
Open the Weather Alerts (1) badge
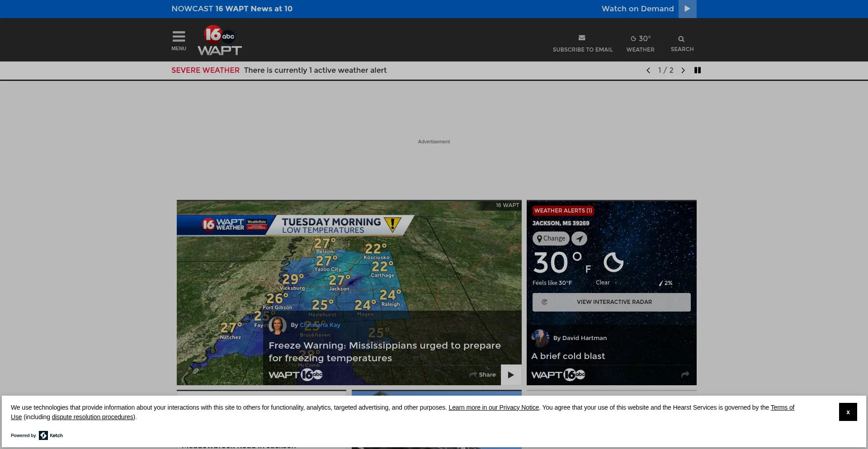coord(563,211)
